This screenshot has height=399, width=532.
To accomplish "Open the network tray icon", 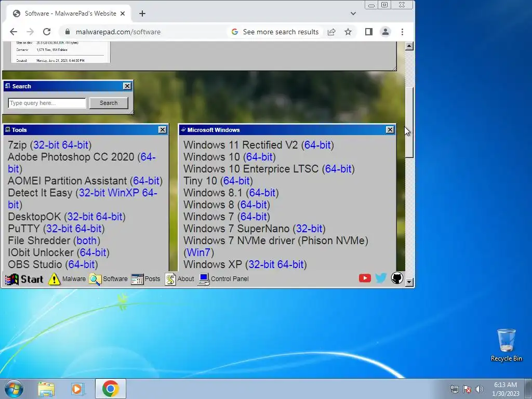I will coord(454,389).
